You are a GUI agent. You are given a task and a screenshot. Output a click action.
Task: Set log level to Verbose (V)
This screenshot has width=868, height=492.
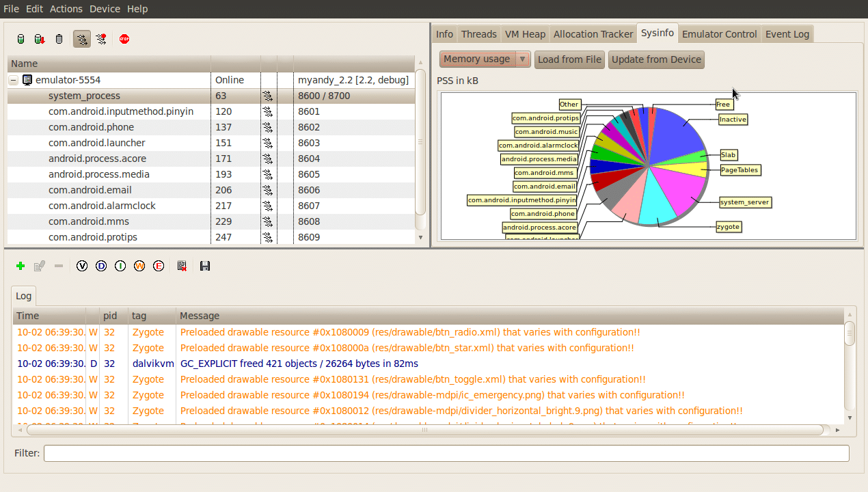pos(82,266)
